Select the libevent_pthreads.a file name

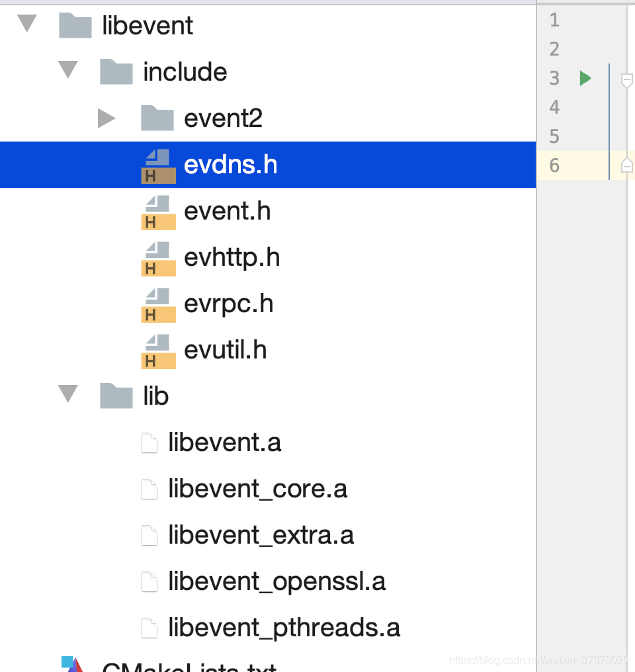point(284,629)
